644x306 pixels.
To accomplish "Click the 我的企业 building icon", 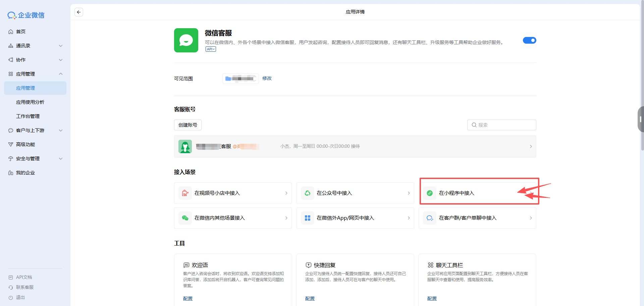I will [11, 173].
